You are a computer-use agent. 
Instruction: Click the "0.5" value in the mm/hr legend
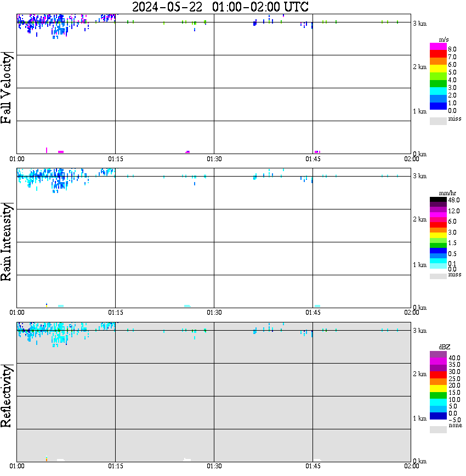click(452, 254)
